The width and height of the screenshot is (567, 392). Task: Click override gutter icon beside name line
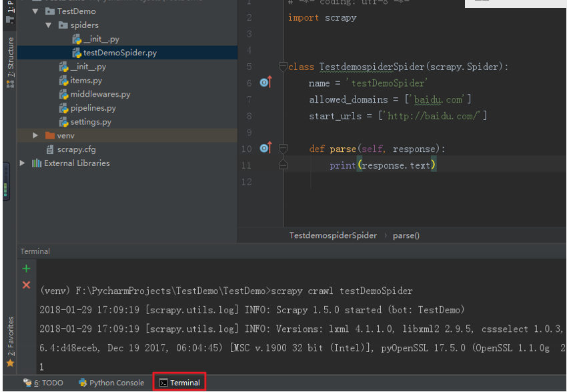[x=265, y=83]
